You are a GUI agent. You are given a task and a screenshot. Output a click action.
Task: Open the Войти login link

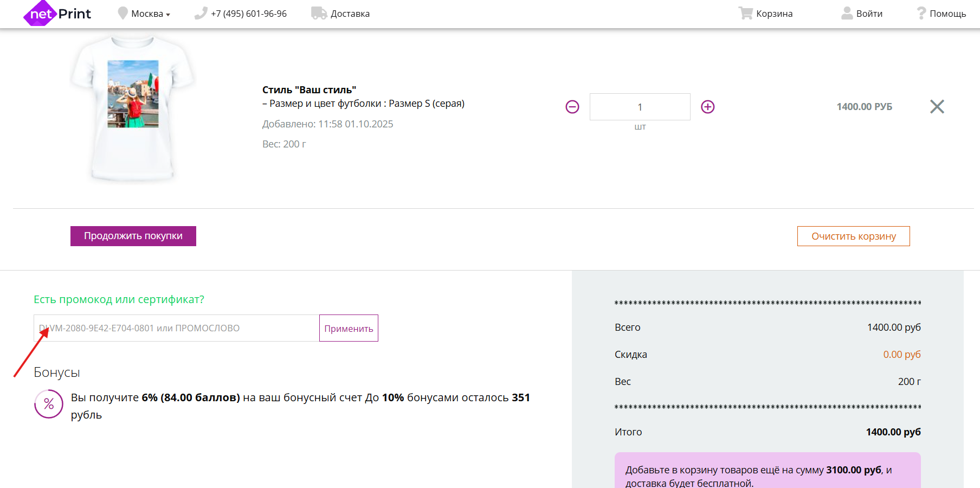[x=869, y=14]
